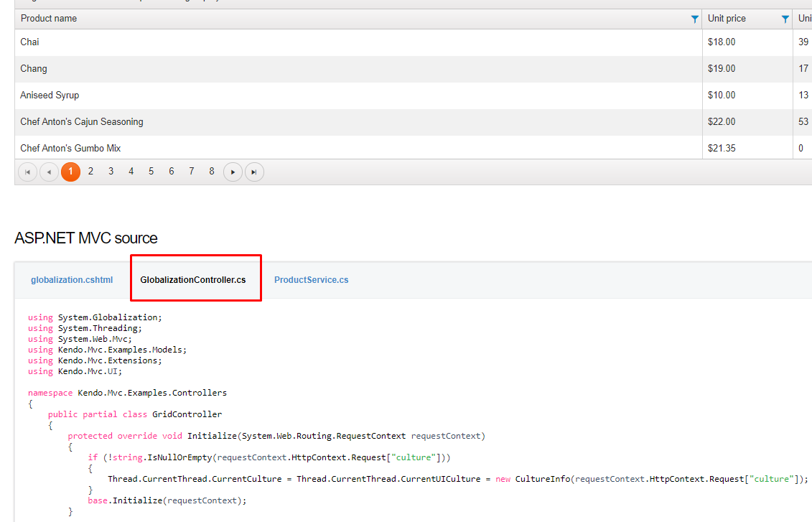Go to the previous grid page
This screenshot has height=522, width=812.
49,171
